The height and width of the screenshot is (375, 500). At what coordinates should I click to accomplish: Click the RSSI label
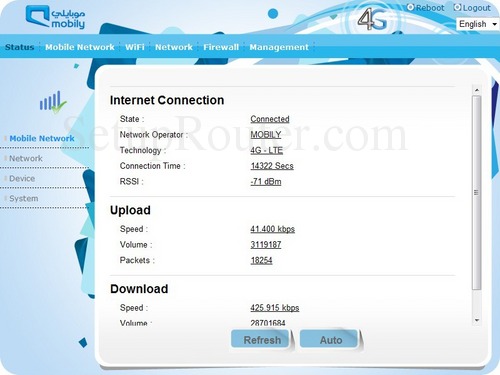click(131, 182)
